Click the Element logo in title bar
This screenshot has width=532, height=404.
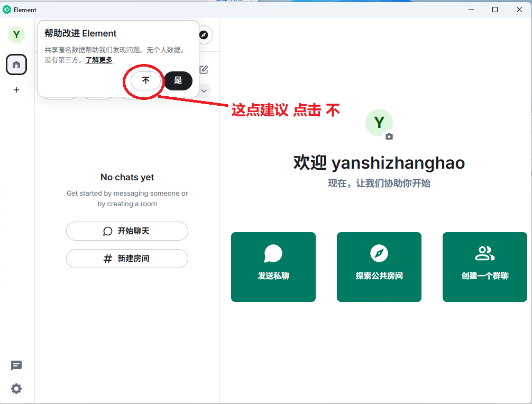(x=7, y=10)
